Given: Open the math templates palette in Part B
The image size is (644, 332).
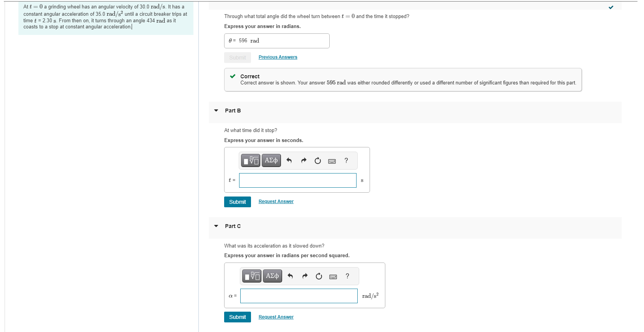Looking at the screenshot, I should (250, 160).
